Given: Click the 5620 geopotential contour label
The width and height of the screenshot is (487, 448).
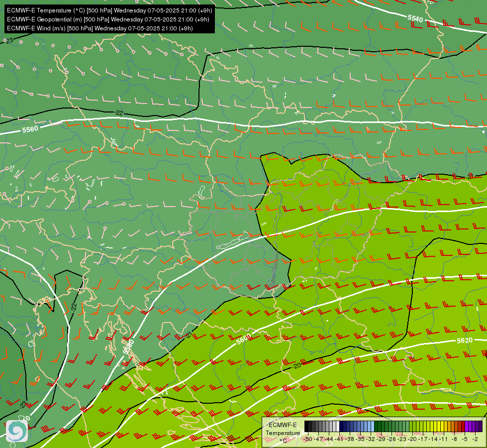Looking at the screenshot, I should [465, 341].
